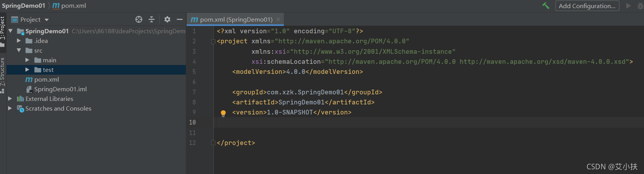Viewport: 644px width, 174px height.
Task: Click the Project panel window icon
Action: (x=15, y=19)
